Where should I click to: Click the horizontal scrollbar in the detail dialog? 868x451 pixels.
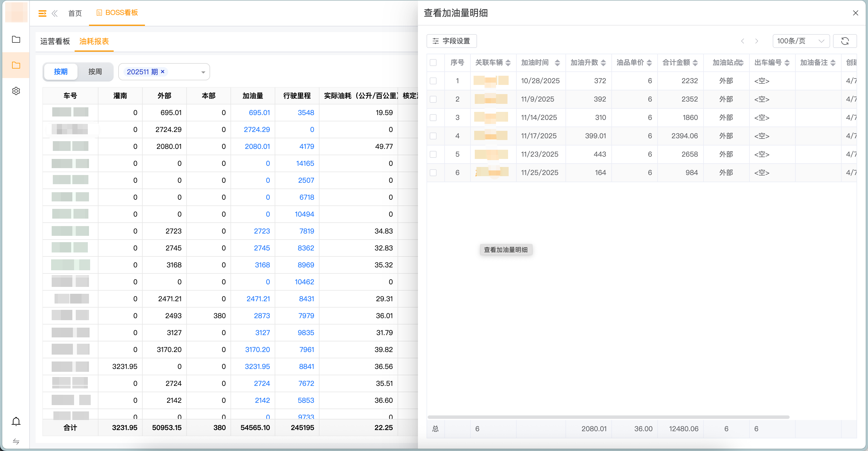coord(607,417)
